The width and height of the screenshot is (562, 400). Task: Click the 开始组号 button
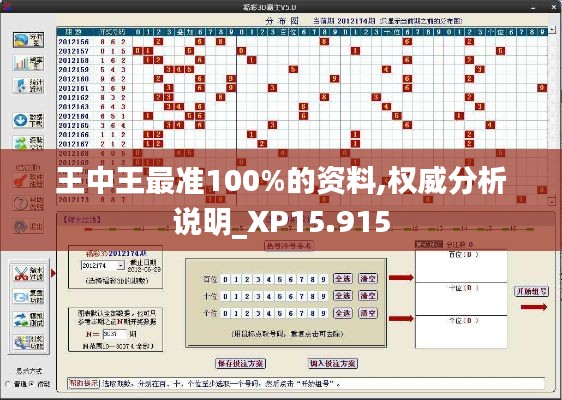[532, 291]
